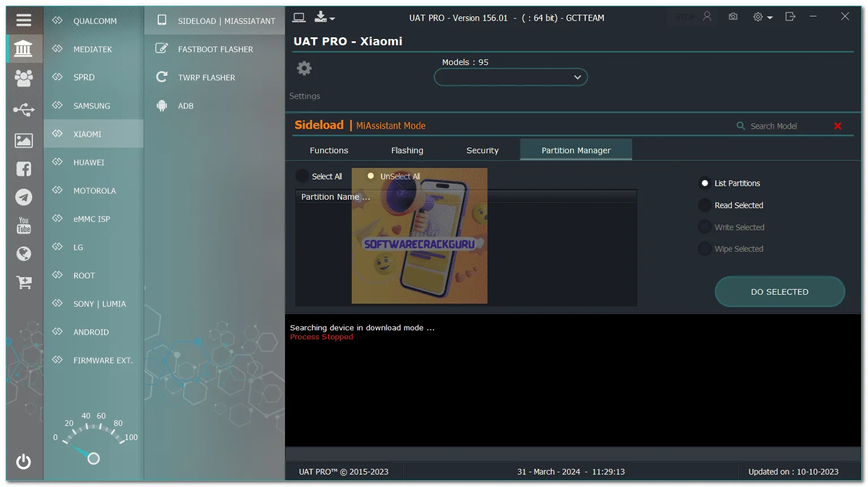
Task: Open the users group sidebar icon
Action: (24, 77)
